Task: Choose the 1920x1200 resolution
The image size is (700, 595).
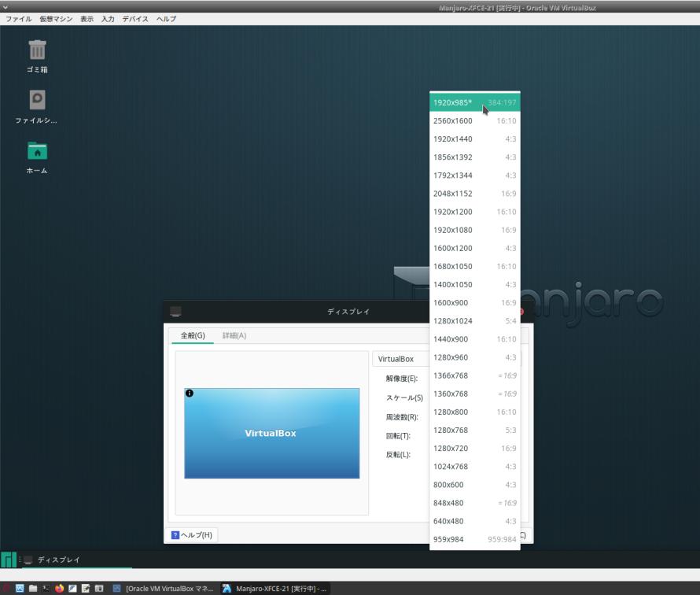Action: (x=474, y=212)
